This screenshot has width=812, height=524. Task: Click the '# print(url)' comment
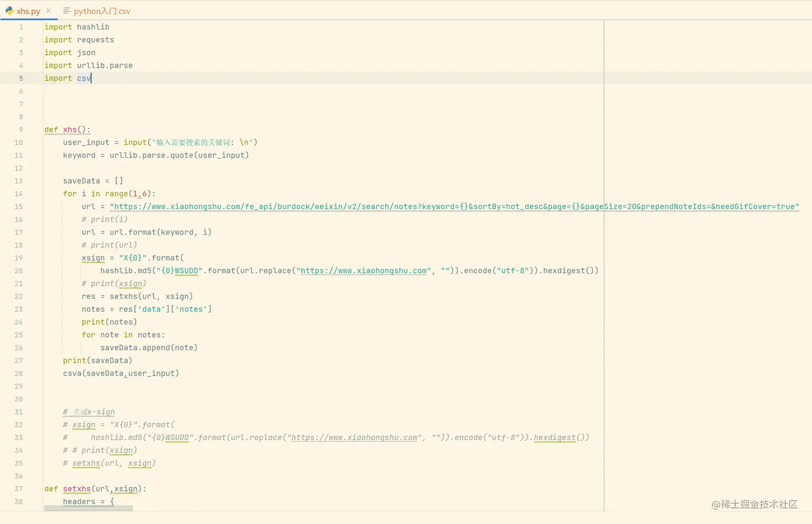click(109, 245)
